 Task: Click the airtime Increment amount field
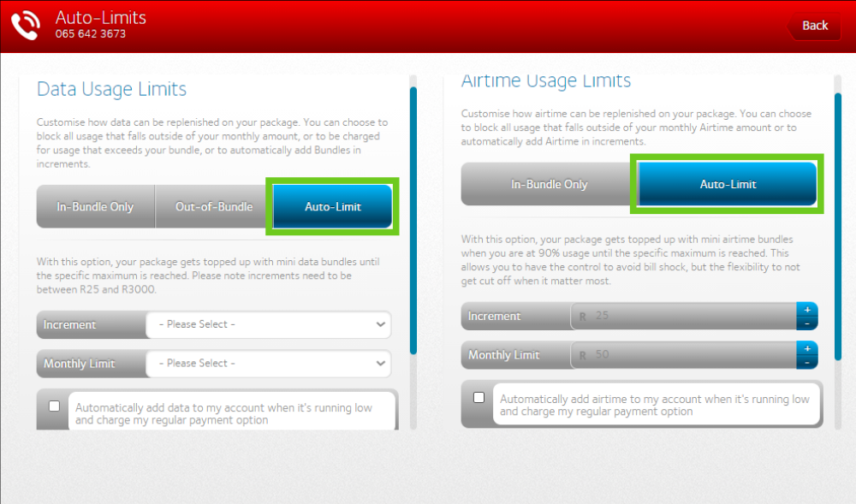(x=685, y=317)
